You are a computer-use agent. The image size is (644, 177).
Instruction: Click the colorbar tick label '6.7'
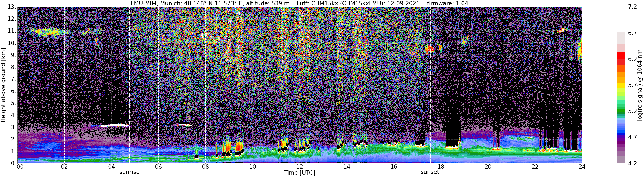(x=632, y=33)
